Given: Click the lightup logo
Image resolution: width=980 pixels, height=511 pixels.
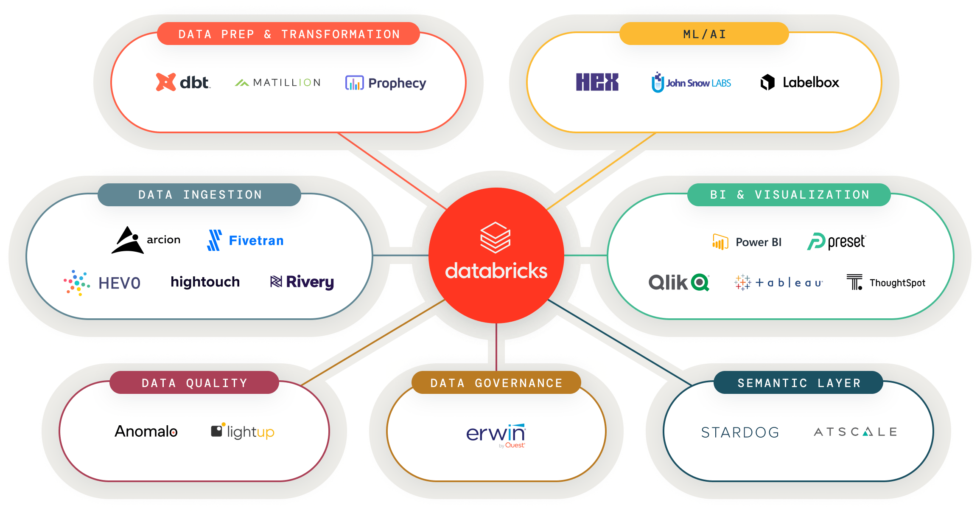Looking at the screenshot, I should [243, 431].
